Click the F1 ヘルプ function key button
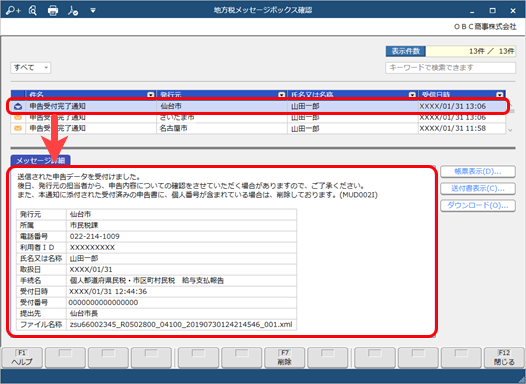This screenshot has width=526, height=384. click(x=22, y=358)
